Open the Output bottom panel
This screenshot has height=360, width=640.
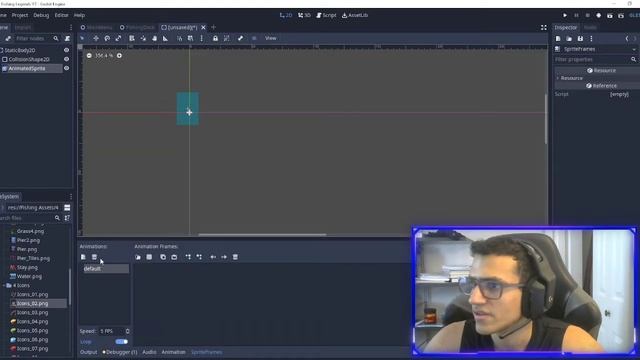(89, 352)
